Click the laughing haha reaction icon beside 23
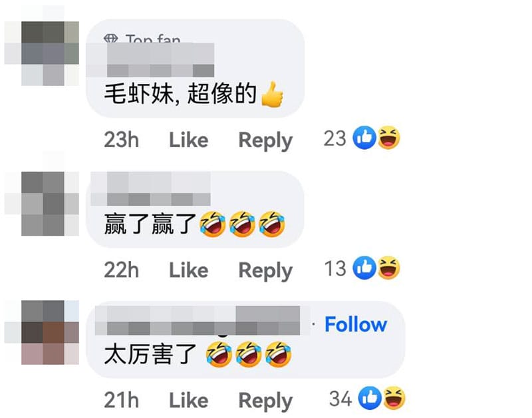 point(388,138)
